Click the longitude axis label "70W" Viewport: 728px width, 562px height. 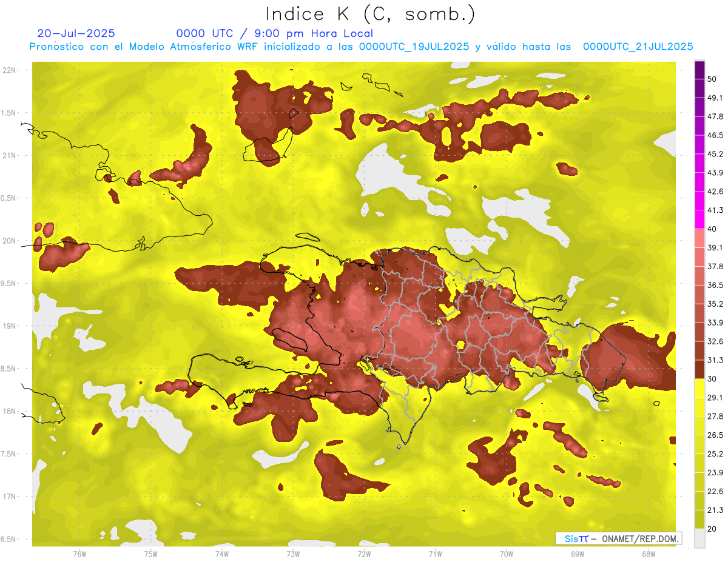coord(506,554)
